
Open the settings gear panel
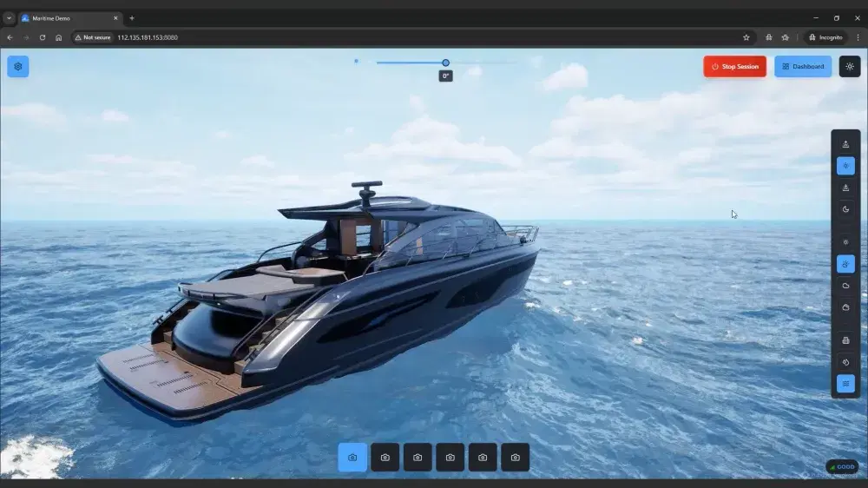pos(17,67)
